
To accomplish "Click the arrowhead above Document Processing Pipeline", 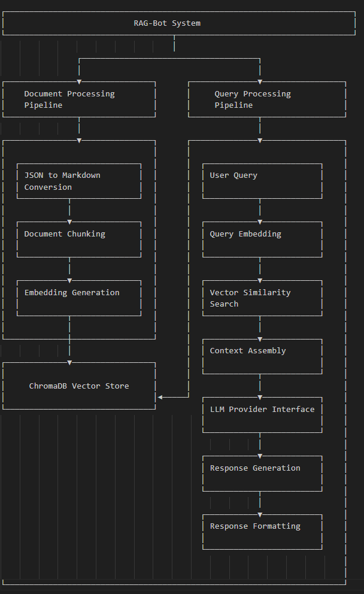I will 79,81.
